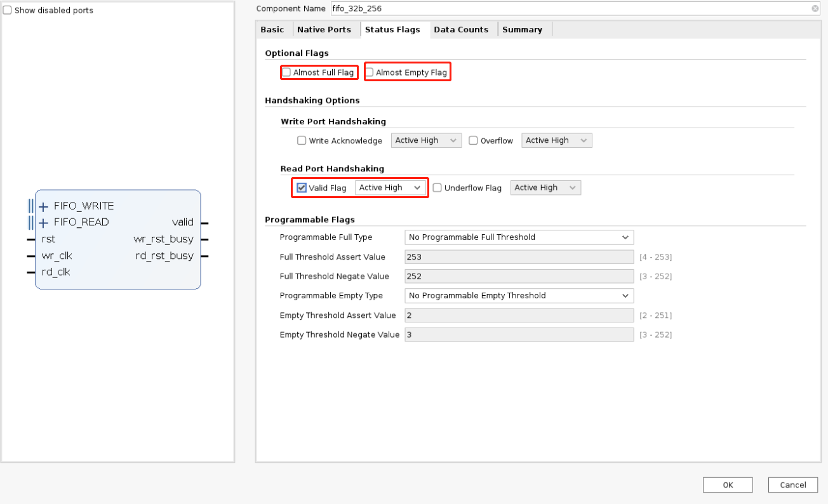Clear the Component Name field

pos(815,8)
